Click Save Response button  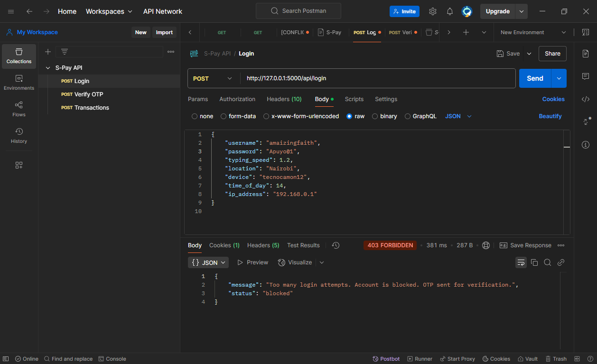tap(525, 245)
